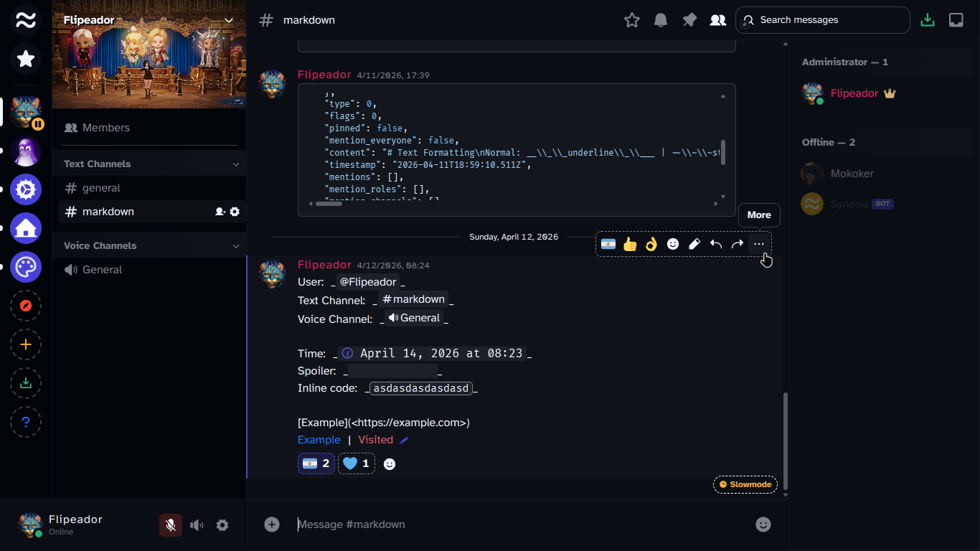Select the markdown channel in the sidebar
980x551 pixels.
pos(152,212)
